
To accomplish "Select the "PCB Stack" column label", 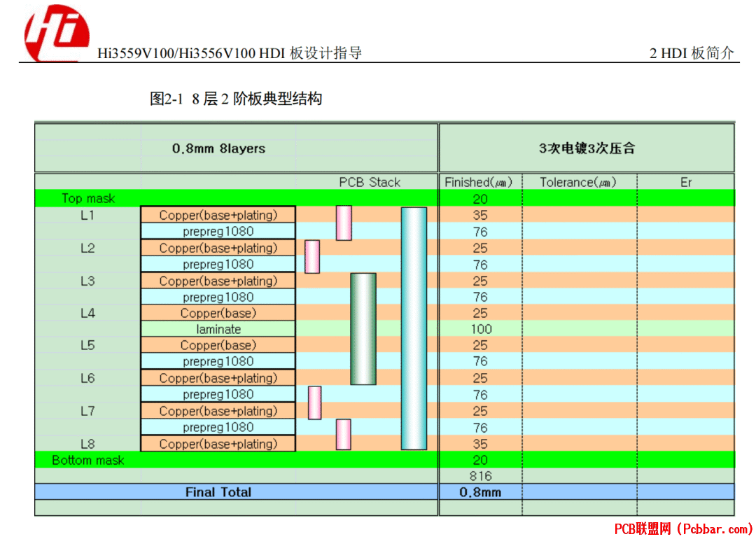I will pos(370,182).
